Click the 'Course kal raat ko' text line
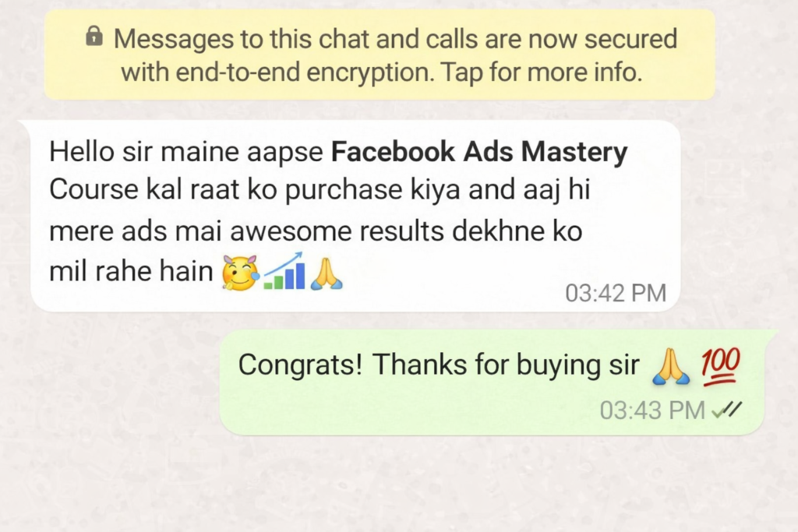Viewport: 798px width, 532px height. click(320, 190)
